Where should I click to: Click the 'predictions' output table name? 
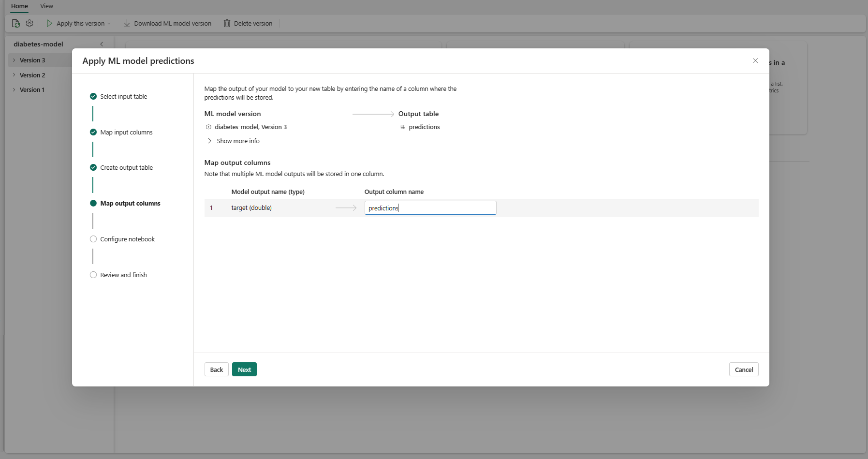424,127
